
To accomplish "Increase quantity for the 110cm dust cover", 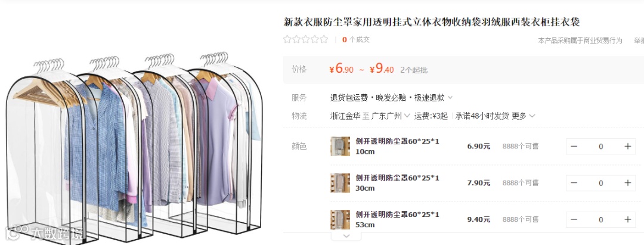I will (x=627, y=147).
